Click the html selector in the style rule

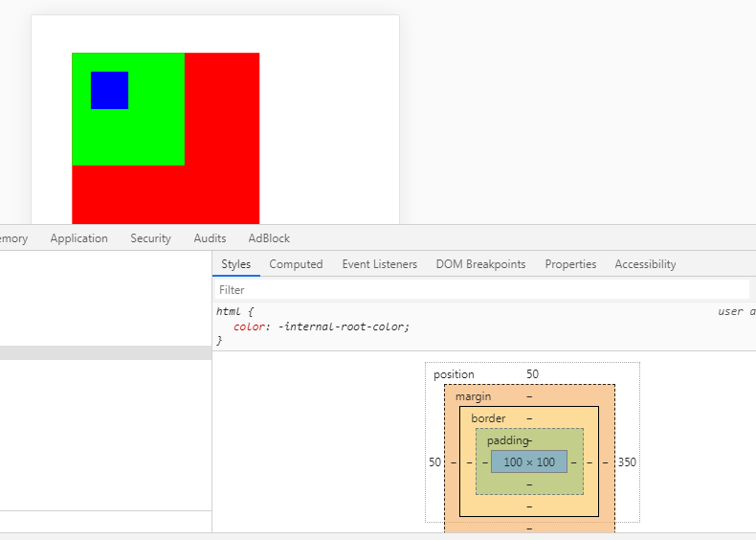[x=229, y=311]
